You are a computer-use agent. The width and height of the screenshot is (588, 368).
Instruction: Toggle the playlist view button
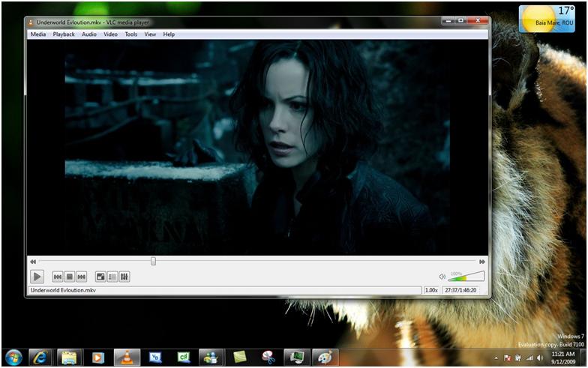click(x=112, y=277)
